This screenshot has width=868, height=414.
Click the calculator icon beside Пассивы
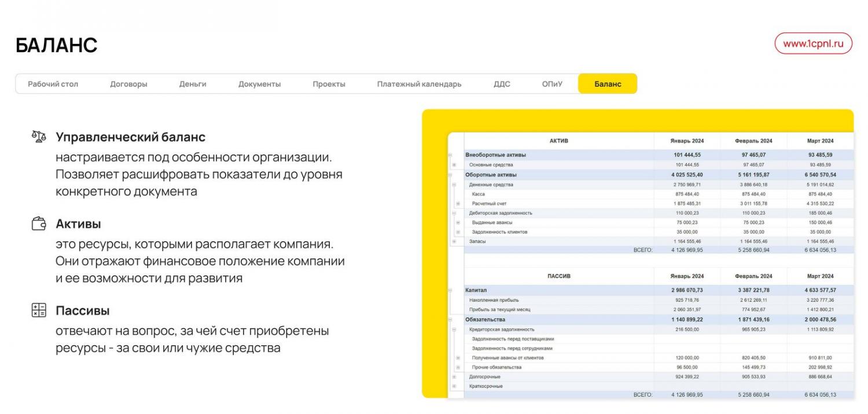click(38, 310)
